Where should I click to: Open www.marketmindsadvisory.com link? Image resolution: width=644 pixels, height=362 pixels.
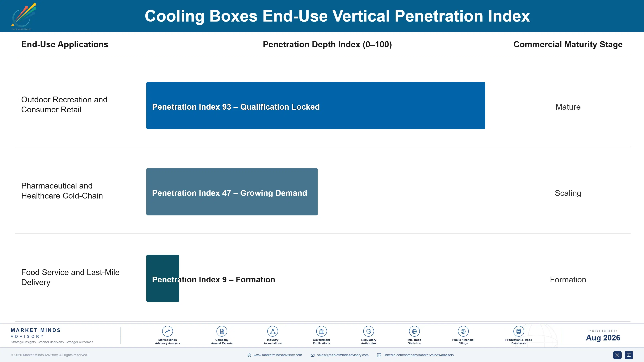[x=278, y=355]
